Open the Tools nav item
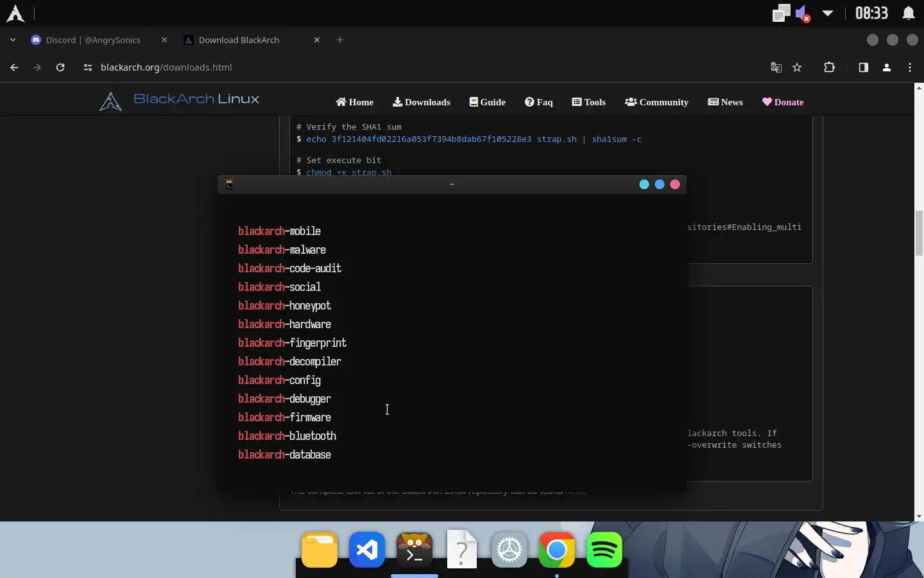This screenshot has width=924, height=578. click(x=589, y=102)
